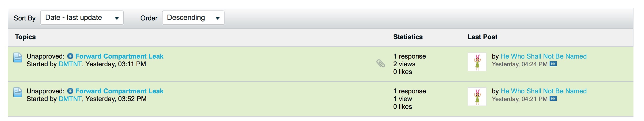Click the Statistics column header

point(408,37)
